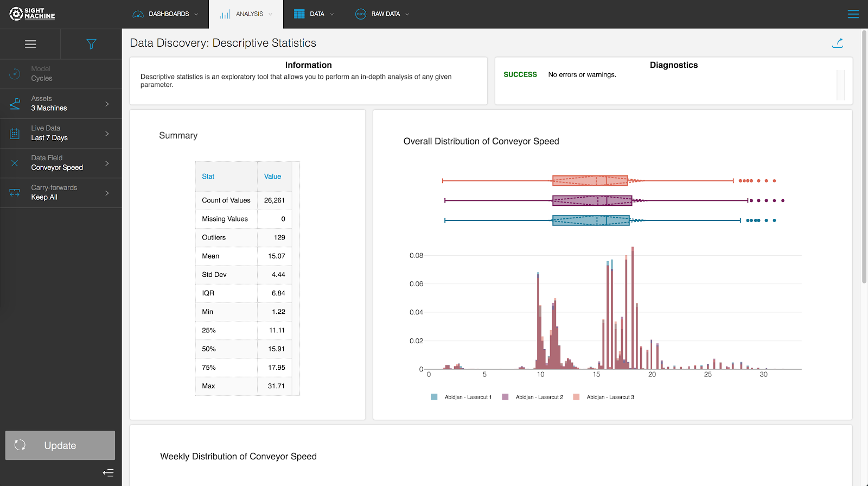Sort table by Value column header

272,176
